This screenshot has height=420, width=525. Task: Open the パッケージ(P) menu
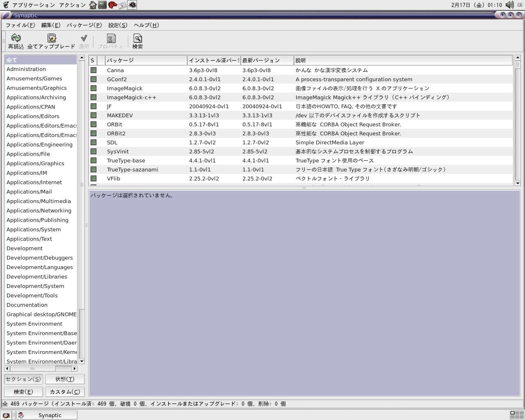coord(84,25)
